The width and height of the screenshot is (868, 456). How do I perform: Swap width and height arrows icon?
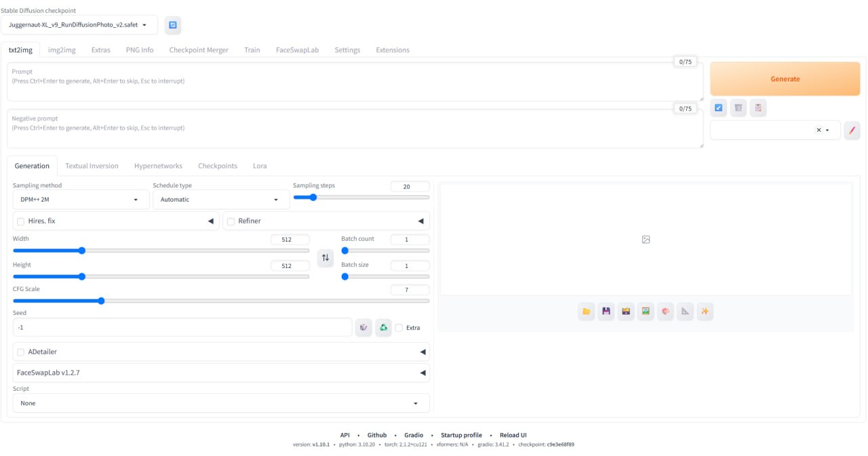point(325,258)
